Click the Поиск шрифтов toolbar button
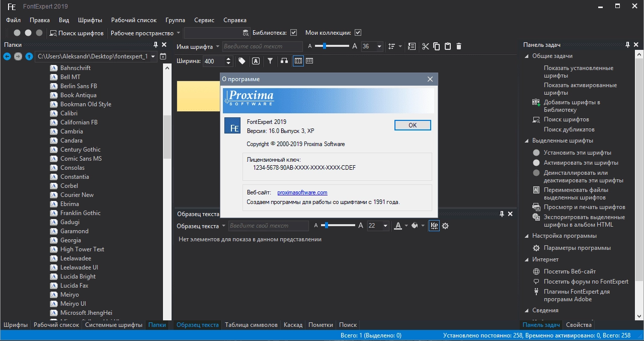The height and width of the screenshot is (341, 644). [x=76, y=33]
